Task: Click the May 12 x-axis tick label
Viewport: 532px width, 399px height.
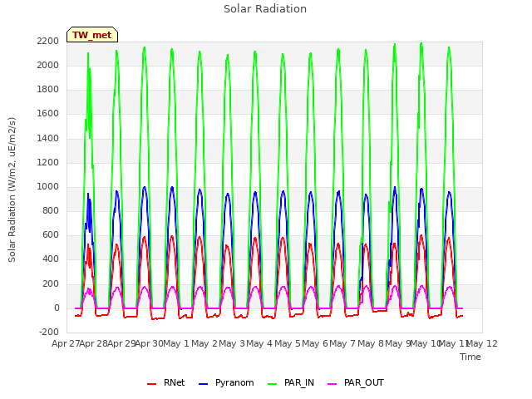Action: (x=482, y=343)
